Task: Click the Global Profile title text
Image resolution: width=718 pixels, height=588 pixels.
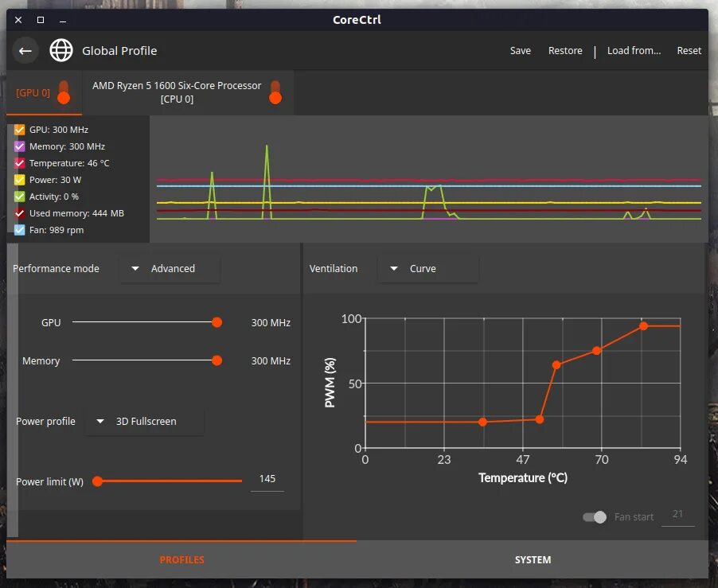Action: (x=119, y=51)
